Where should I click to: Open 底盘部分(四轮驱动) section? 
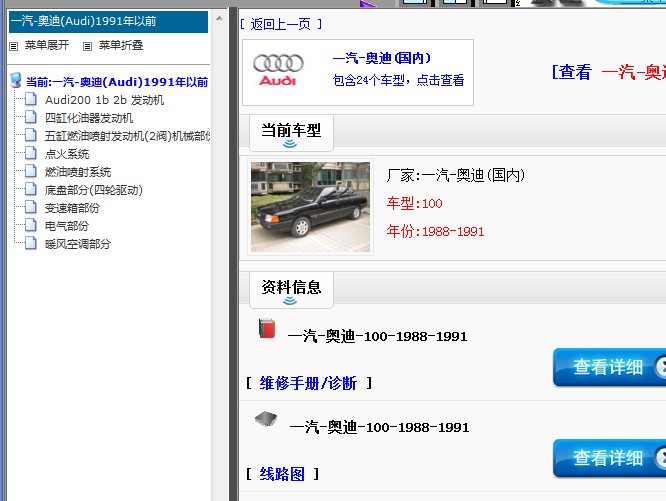pos(93,190)
